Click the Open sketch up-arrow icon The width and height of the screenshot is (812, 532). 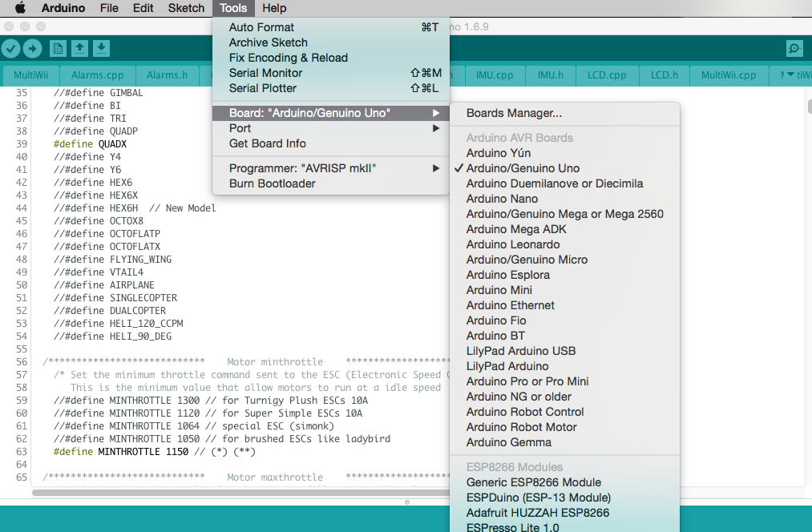tap(80, 49)
